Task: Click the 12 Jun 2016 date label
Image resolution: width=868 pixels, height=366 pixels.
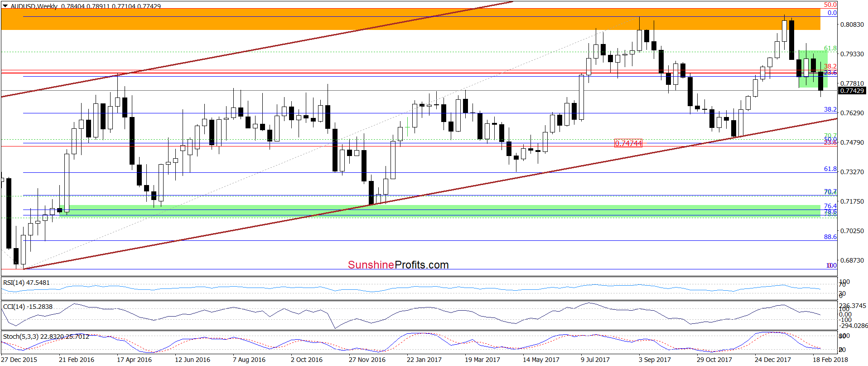Action: [193, 360]
